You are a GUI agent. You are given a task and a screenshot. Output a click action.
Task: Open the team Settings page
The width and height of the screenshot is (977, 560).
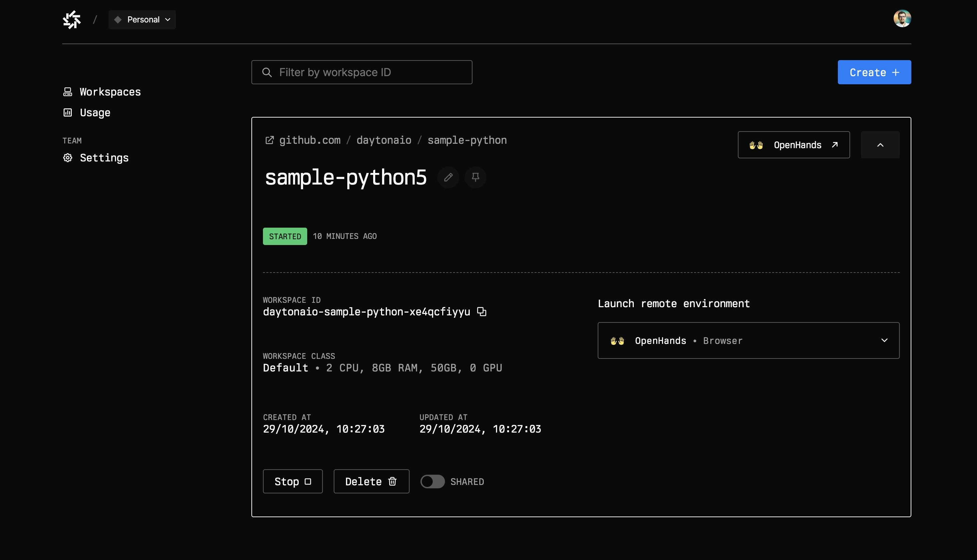click(104, 158)
